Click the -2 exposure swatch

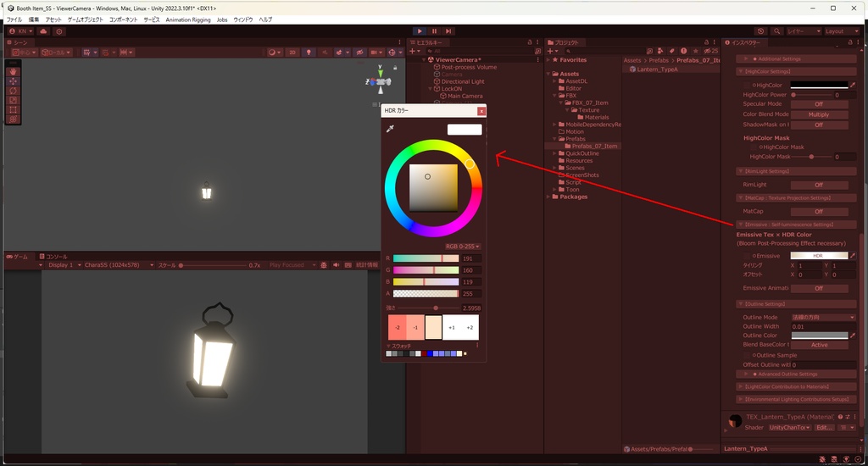pos(397,328)
